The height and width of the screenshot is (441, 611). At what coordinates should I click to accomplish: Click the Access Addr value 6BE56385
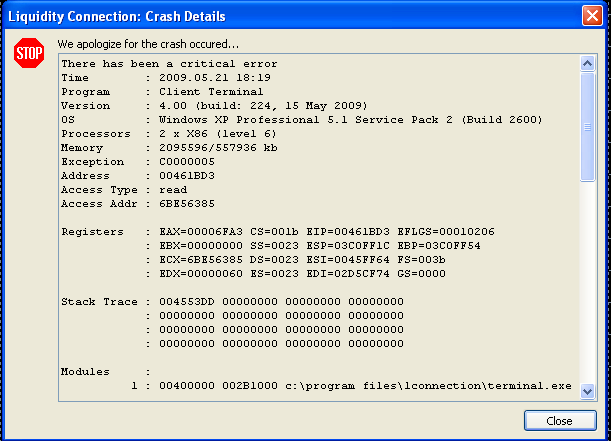187,204
